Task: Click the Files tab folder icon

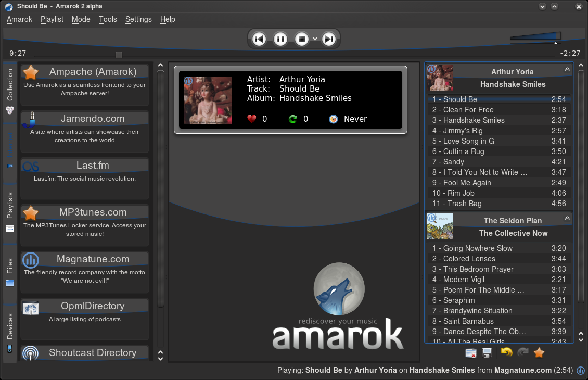Action: pyautogui.click(x=10, y=283)
